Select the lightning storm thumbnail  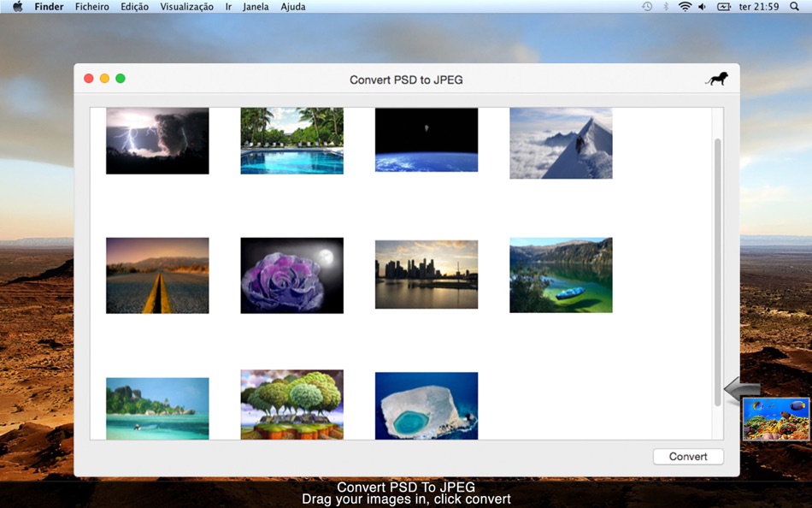[x=157, y=141]
